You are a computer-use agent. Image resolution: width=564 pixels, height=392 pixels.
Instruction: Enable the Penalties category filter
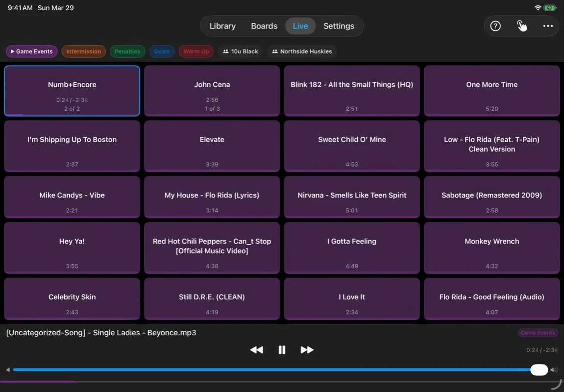(x=127, y=51)
